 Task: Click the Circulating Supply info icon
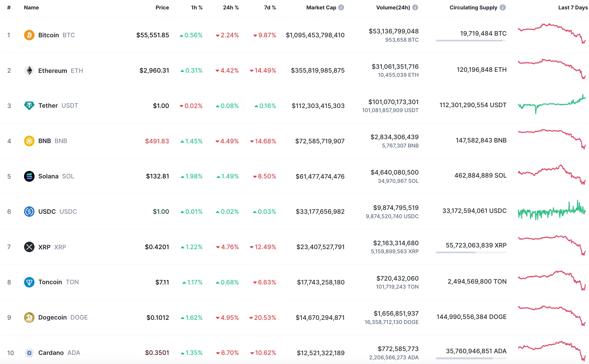click(x=503, y=7)
